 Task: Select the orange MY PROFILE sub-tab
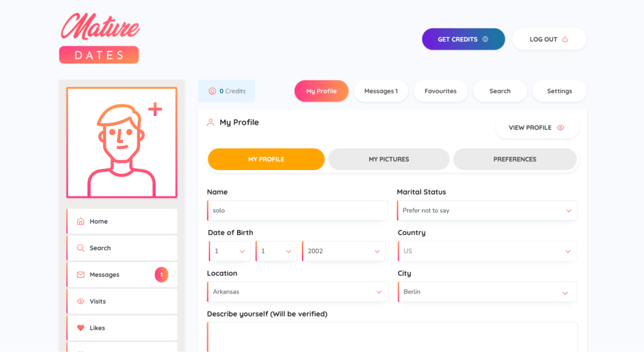[266, 159]
